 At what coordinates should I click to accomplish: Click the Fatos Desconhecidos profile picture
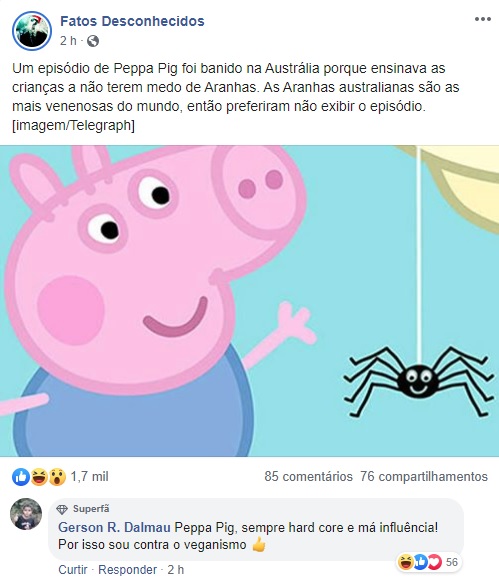(x=32, y=30)
